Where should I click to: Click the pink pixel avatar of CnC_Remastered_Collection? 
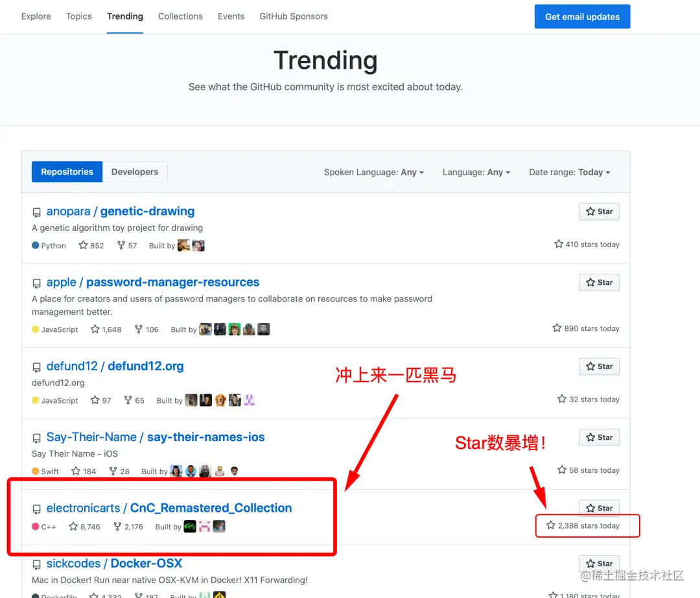(204, 527)
